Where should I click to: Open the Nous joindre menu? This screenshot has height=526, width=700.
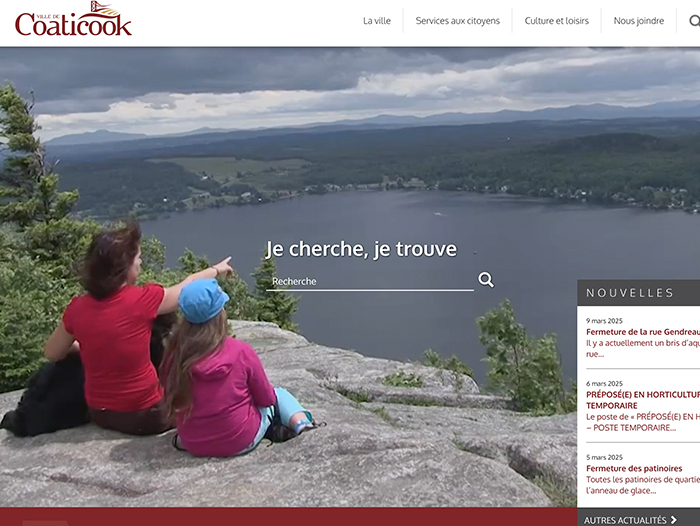click(638, 21)
